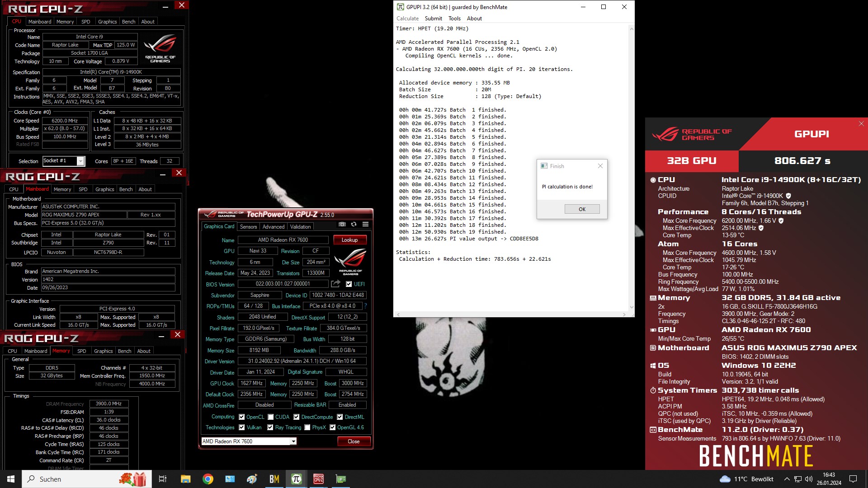Click the ROG CPU-Z taskbar icon

[319, 479]
